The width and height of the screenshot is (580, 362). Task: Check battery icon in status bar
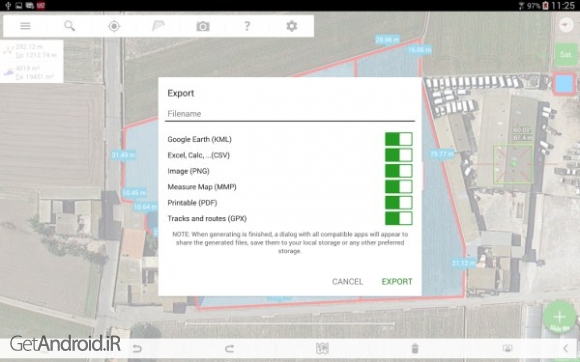coord(546,6)
